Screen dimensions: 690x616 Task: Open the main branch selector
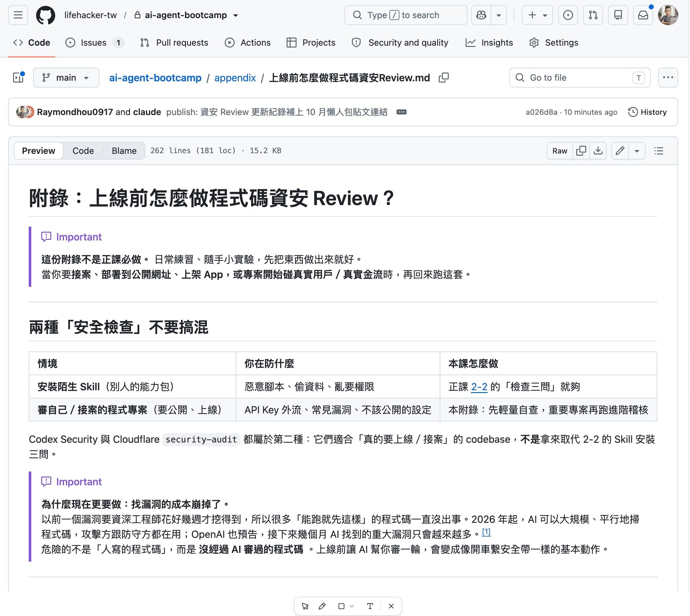(x=66, y=78)
